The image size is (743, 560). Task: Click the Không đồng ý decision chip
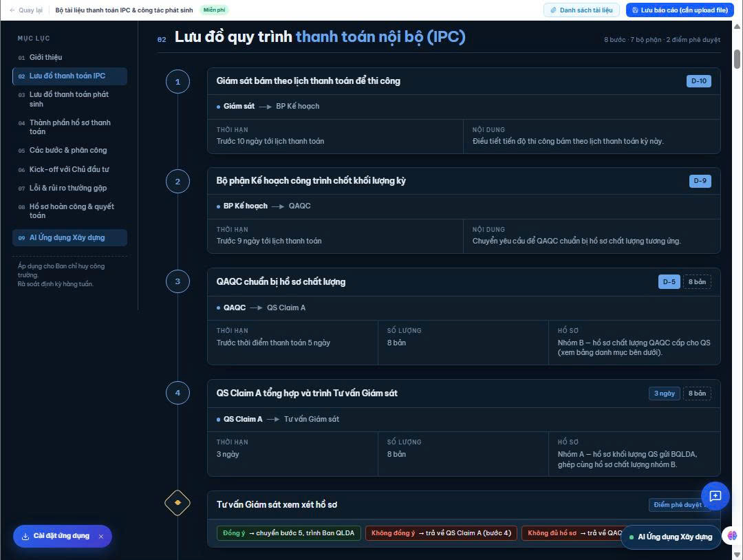[x=441, y=533]
